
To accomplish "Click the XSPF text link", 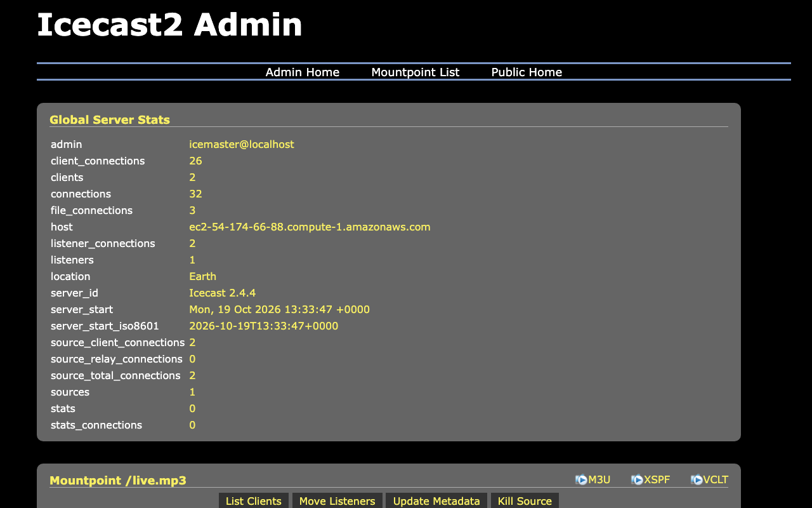I will click(657, 480).
